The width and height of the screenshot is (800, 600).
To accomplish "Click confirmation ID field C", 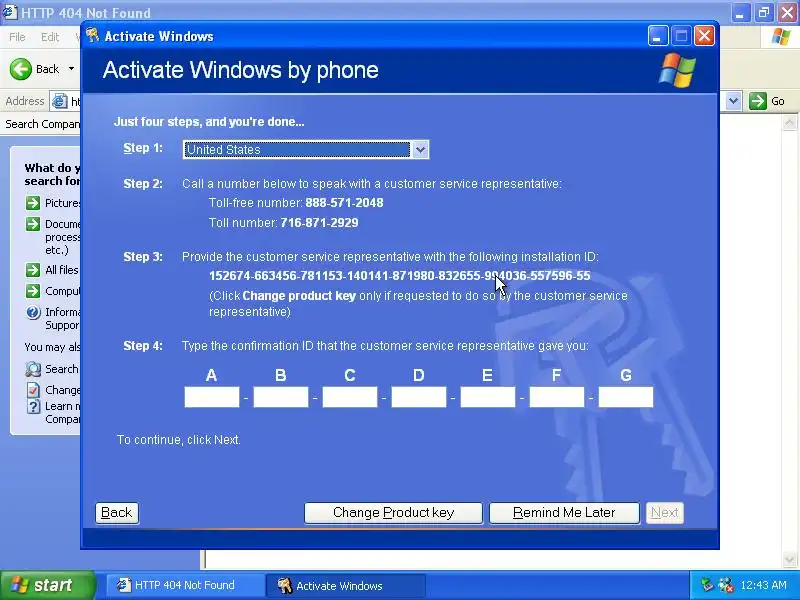I will [x=349, y=397].
